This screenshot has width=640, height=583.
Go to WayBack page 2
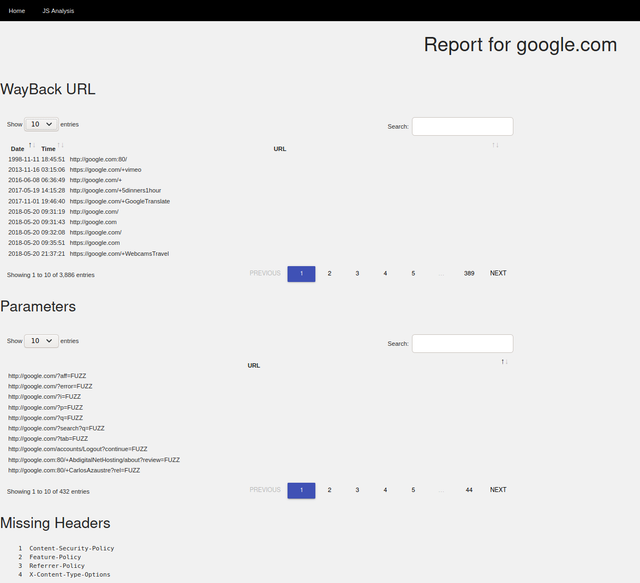click(329, 274)
